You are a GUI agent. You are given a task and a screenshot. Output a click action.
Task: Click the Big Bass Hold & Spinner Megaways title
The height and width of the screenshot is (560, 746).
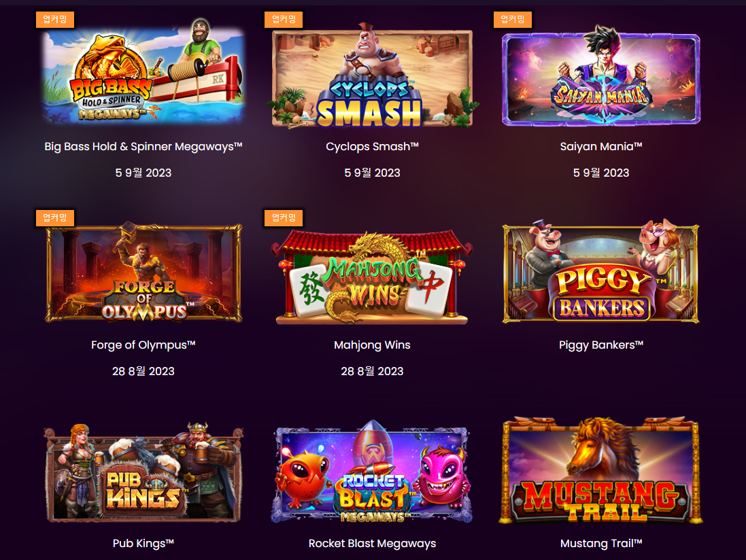143,146
